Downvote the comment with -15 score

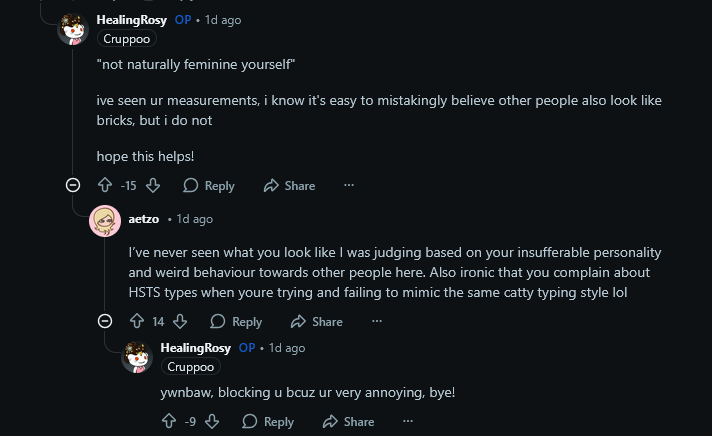pyautogui.click(x=153, y=185)
